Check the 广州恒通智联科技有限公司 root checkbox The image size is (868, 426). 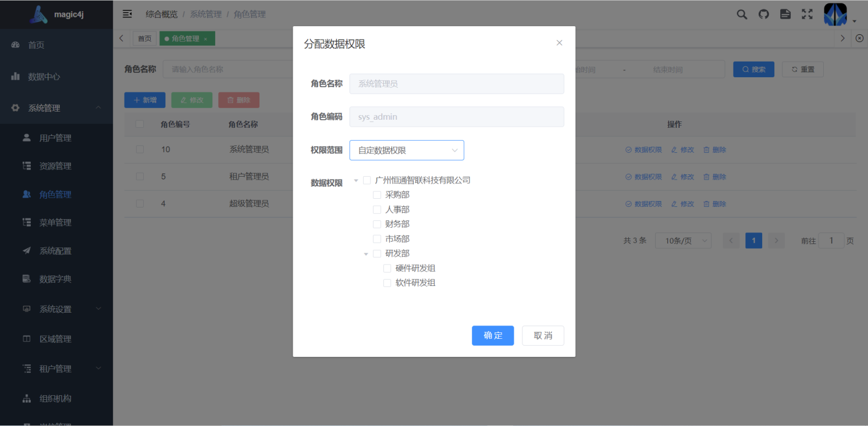coord(367,180)
